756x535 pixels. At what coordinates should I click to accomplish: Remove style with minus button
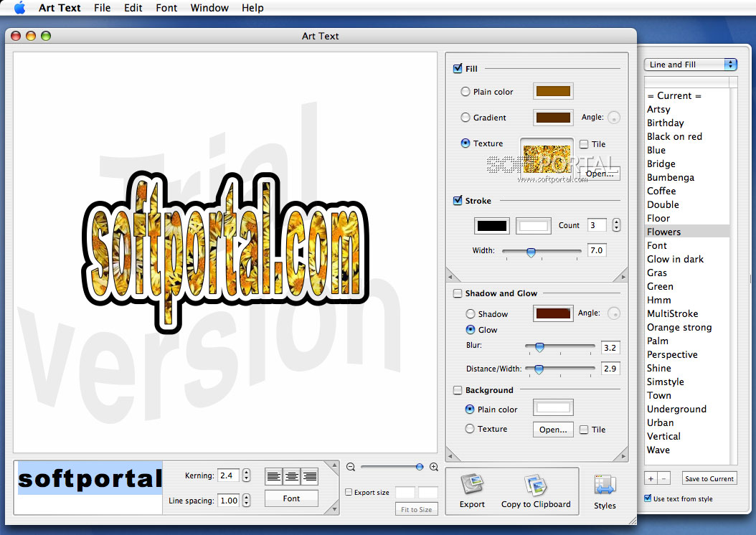664,478
